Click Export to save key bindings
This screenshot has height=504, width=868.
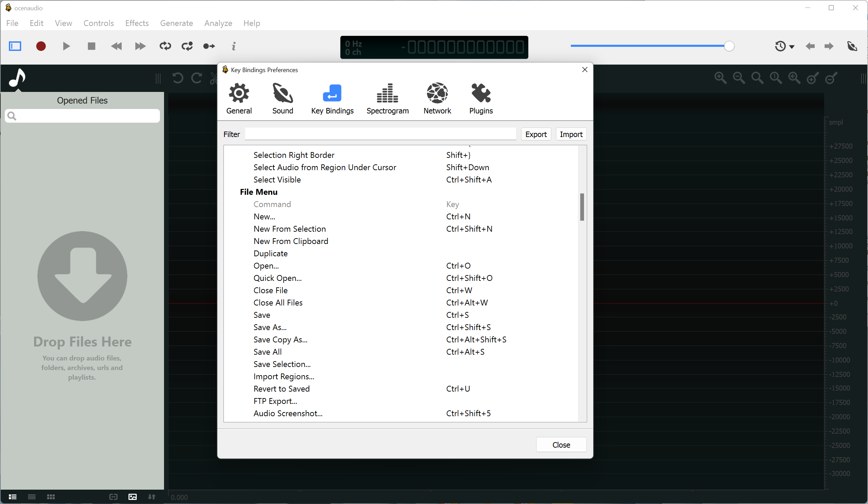[536, 134]
